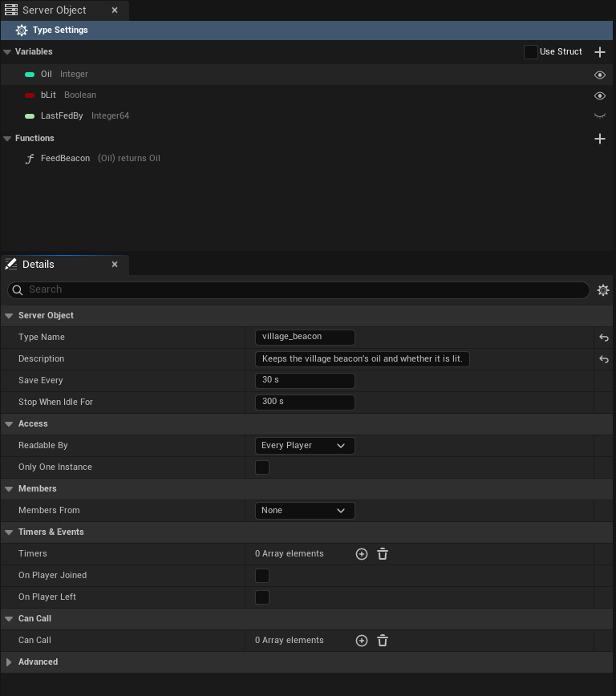The width and height of the screenshot is (616, 696).
Task: Select the Type Settings row
Action: [x=306, y=30]
